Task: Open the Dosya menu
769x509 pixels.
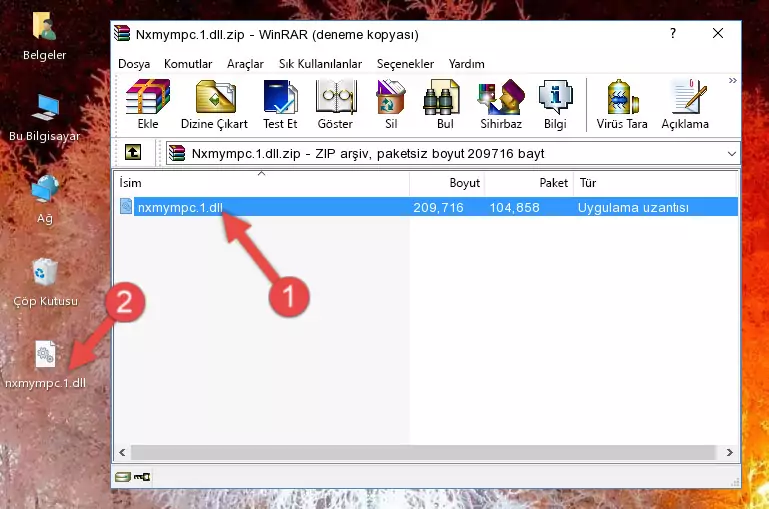Action: click(x=134, y=64)
